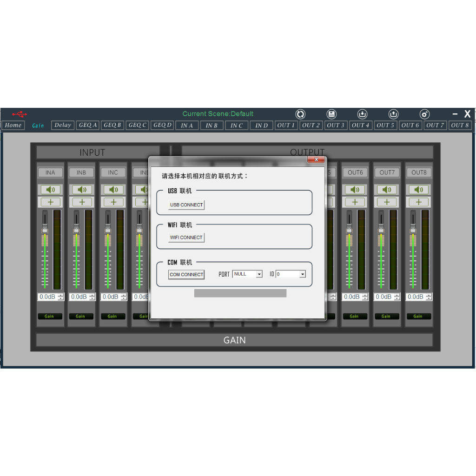
Task: Click the Gain label under OUT8
Action: [x=418, y=316]
